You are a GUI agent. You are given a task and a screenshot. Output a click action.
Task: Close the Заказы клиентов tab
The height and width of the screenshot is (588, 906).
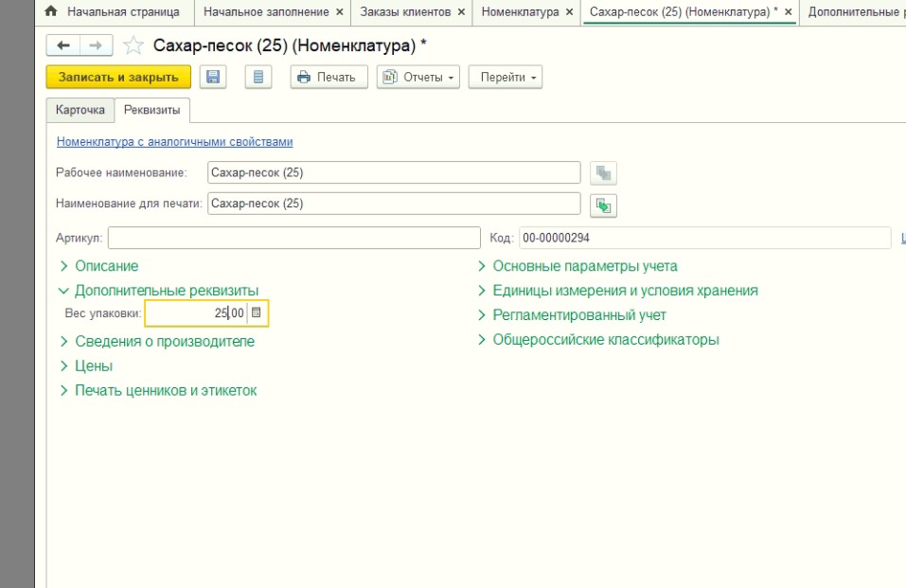pos(461,12)
